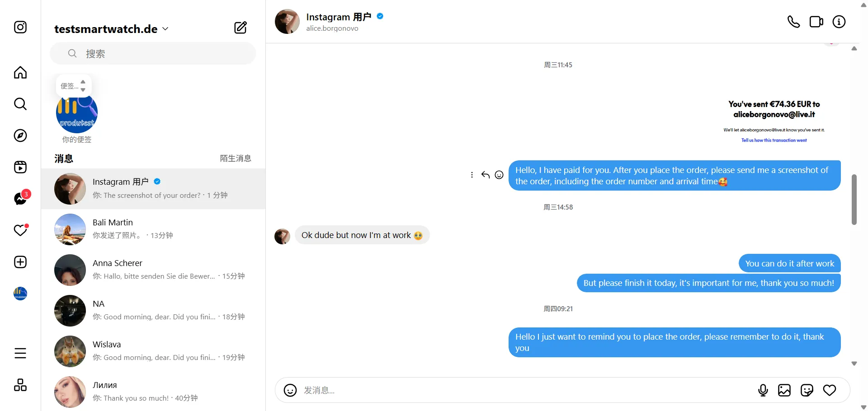The image size is (868, 411).
Task: Start an audio call with alice.borgonovo
Action: pyautogui.click(x=793, y=22)
